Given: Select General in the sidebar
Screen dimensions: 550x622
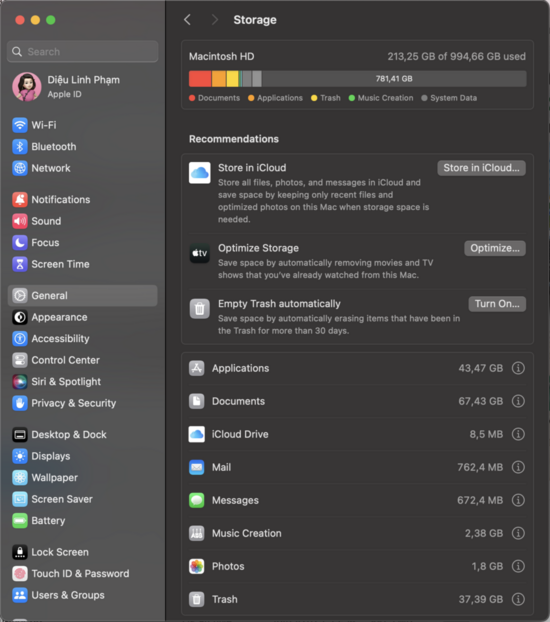Looking at the screenshot, I should (x=83, y=296).
